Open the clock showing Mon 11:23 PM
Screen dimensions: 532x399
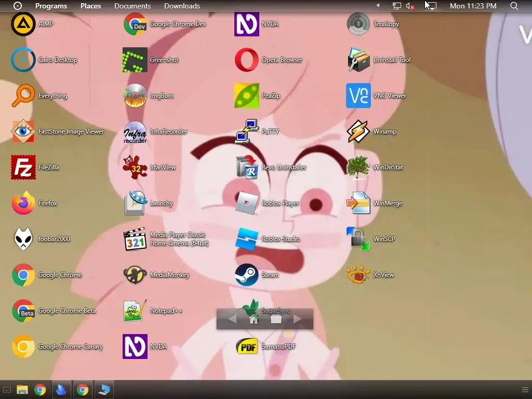pyautogui.click(x=473, y=6)
